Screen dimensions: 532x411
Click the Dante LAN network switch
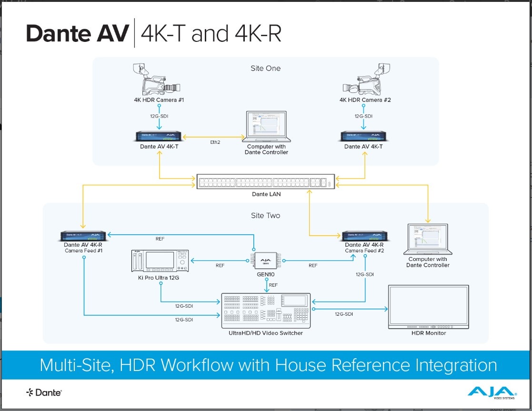pyautogui.click(x=266, y=181)
